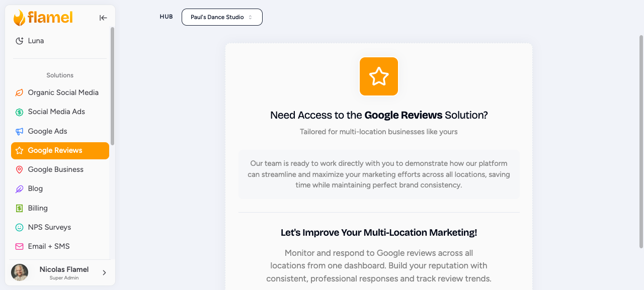
Task: Open the Billing section
Action: pyautogui.click(x=60, y=208)
